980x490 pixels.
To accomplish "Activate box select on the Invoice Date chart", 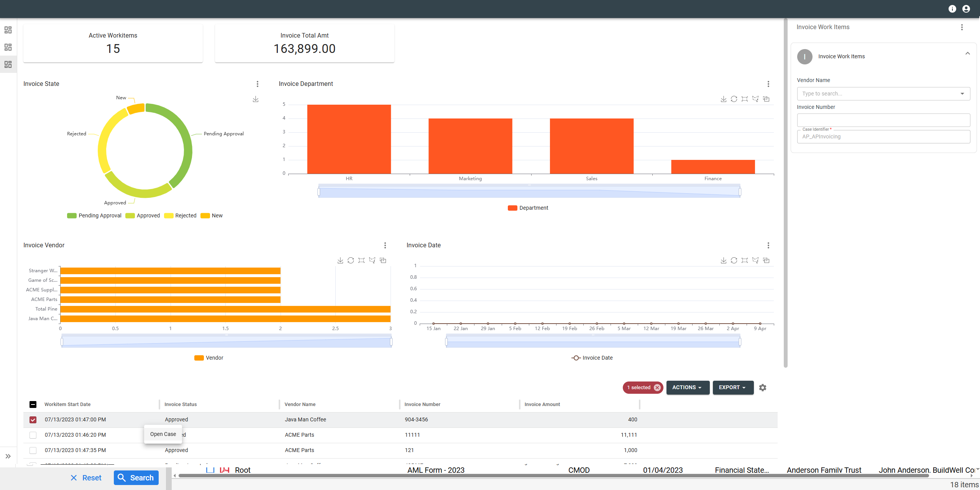I will click(745, 260).
